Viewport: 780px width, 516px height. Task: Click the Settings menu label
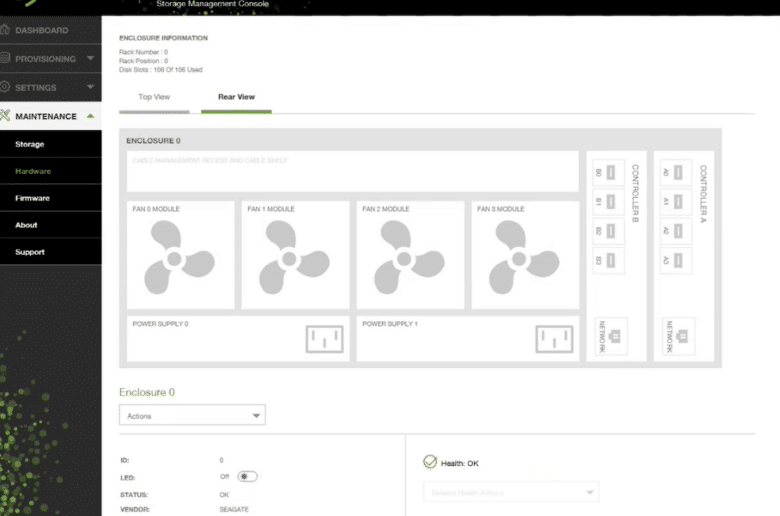(x=36, y=88)
